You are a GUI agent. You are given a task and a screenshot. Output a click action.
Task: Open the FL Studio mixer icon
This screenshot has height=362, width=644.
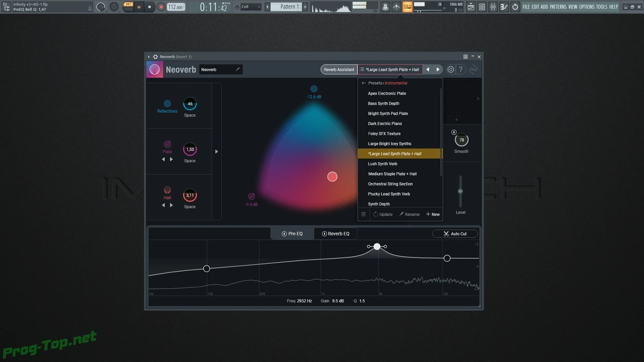(494, 7)
